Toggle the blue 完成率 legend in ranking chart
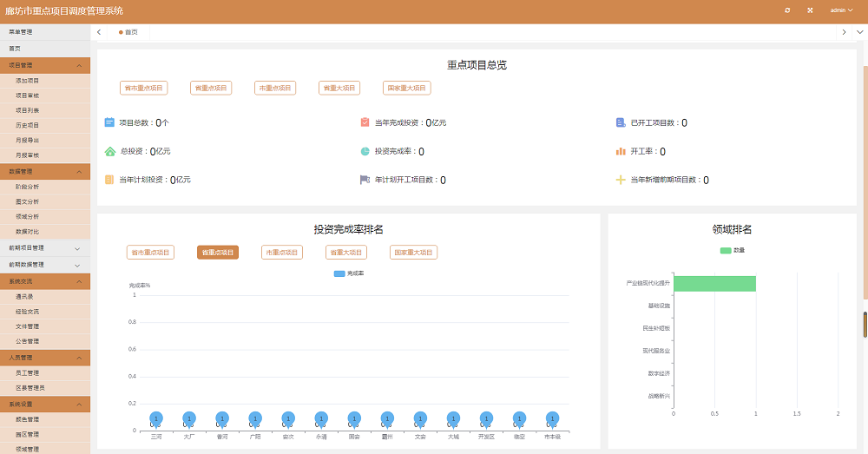The height and width of the screenshot is (454, 868). (x=339, y=273)
